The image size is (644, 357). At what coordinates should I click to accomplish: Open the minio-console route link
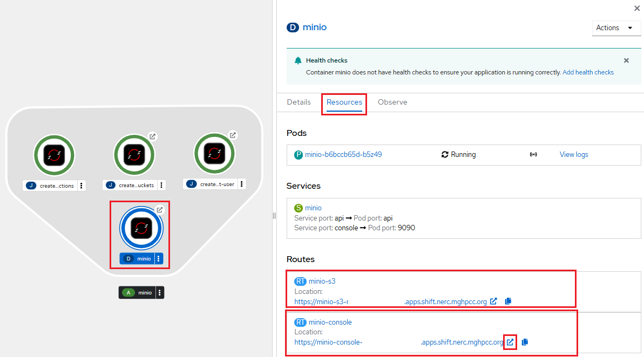pyautogui.click(x=330, y=322)
